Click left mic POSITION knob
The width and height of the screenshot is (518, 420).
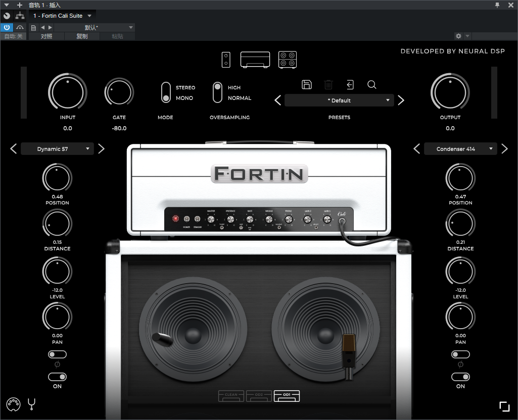pyautogui.click(x=57, y=178)
